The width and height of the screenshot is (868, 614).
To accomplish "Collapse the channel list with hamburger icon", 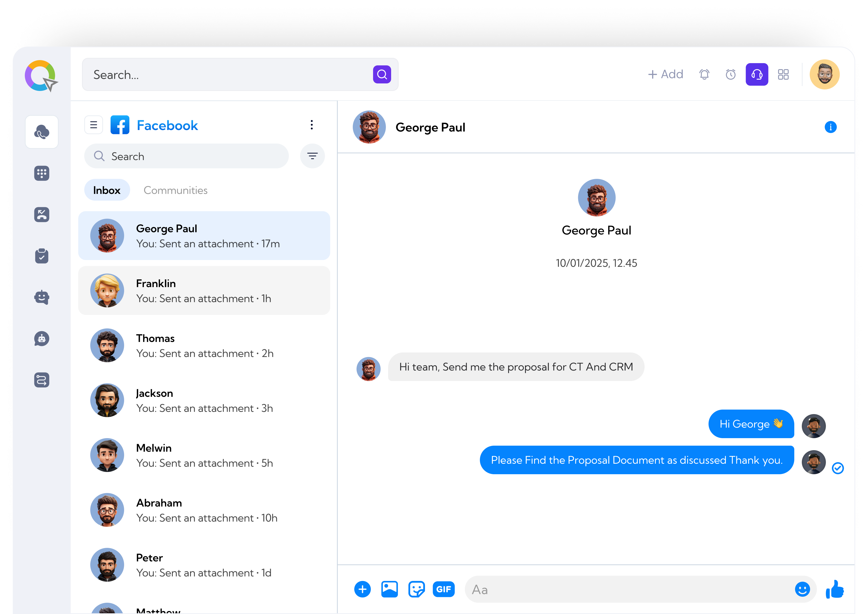I will tap(94, 125).
